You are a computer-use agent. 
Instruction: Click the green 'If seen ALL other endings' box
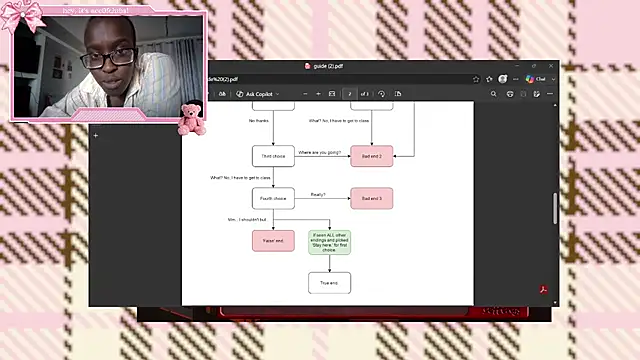329,242
